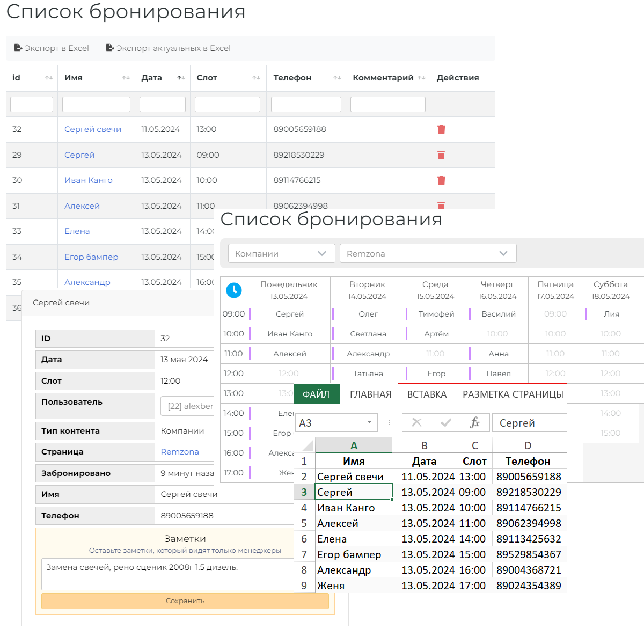Delete booking row for Сергей свечи
This screenshot has width=644, height=644.
tap(441, 129)
